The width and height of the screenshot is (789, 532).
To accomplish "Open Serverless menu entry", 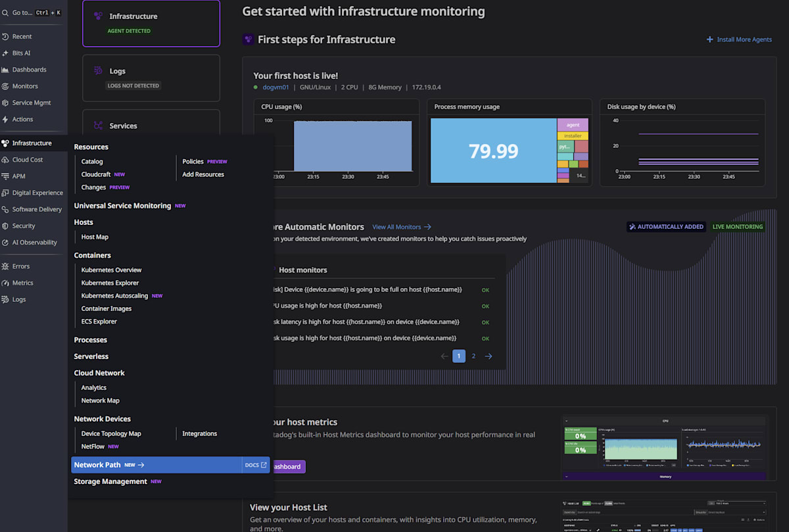I will pos(91,356).
